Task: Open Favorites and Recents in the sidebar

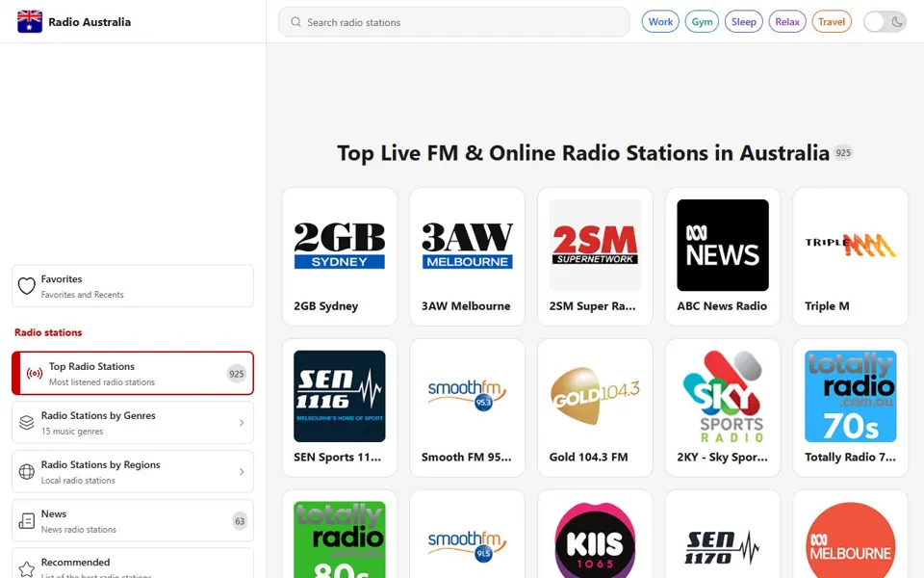Action: (133, 286)
